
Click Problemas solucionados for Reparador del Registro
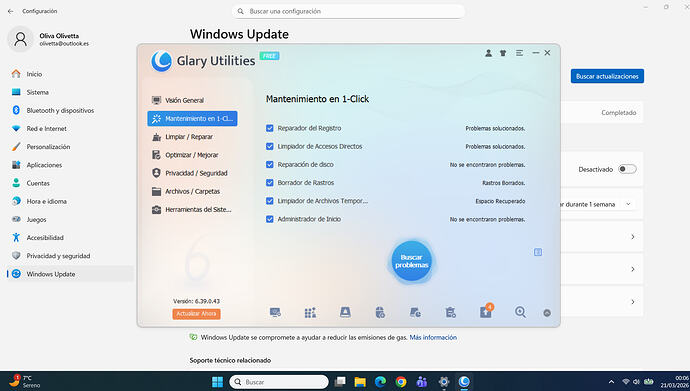pos(495,128)
